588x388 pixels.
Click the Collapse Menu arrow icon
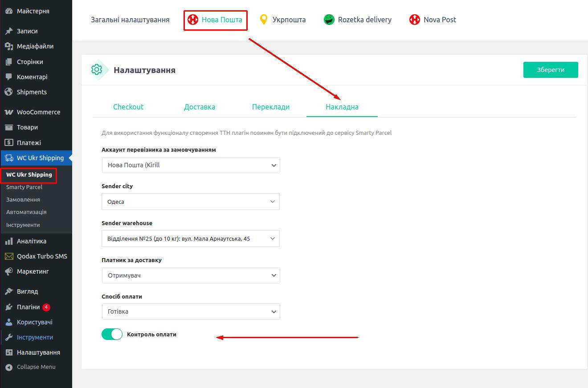click(8, 367)
